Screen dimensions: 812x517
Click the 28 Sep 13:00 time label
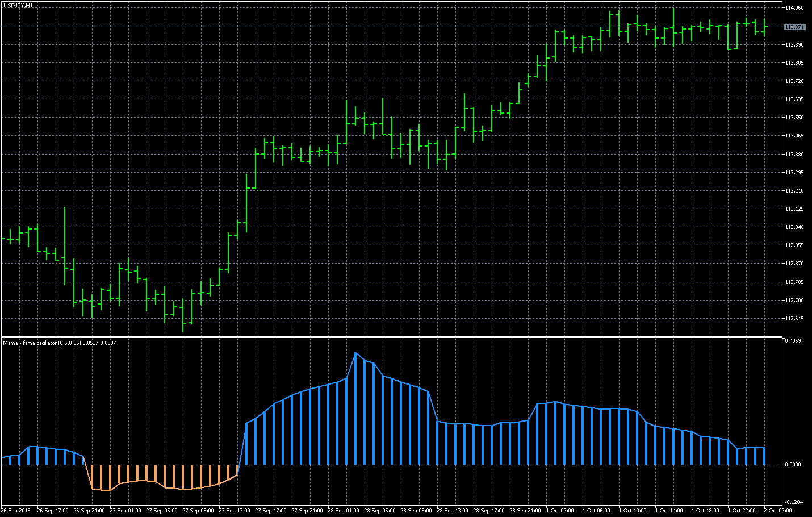[x=453, y=511]
